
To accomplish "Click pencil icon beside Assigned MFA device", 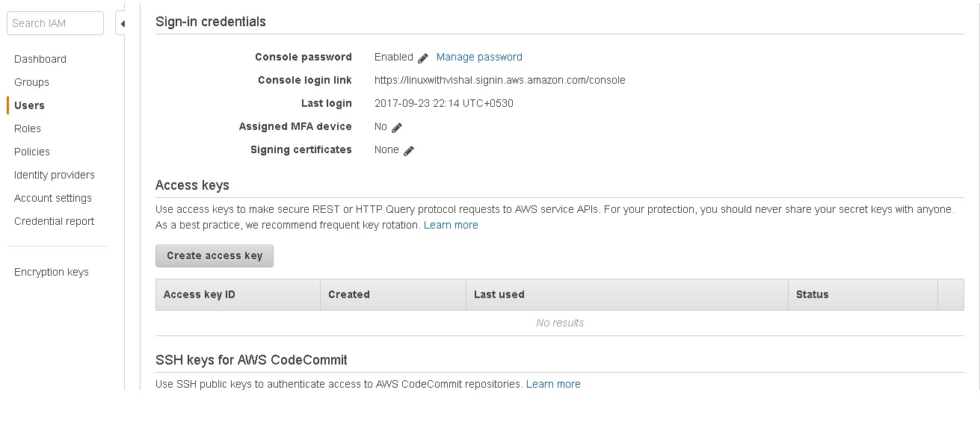I will point(397,128).
